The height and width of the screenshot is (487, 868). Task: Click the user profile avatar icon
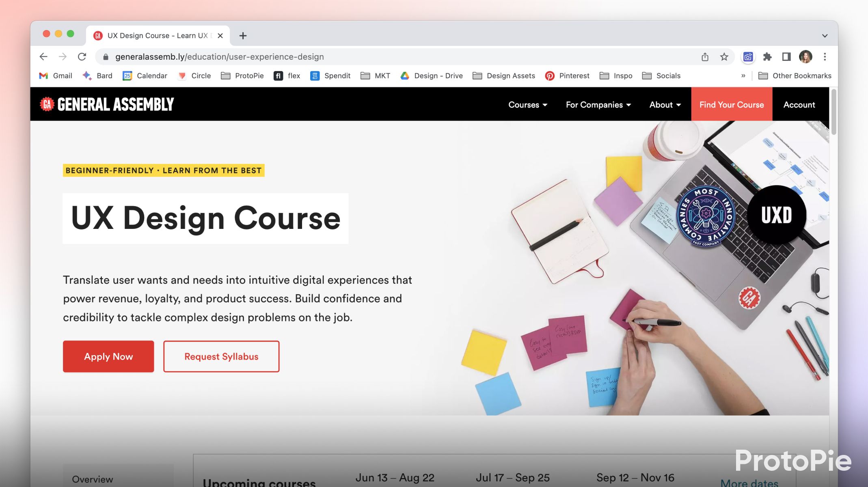pos(805,57)
